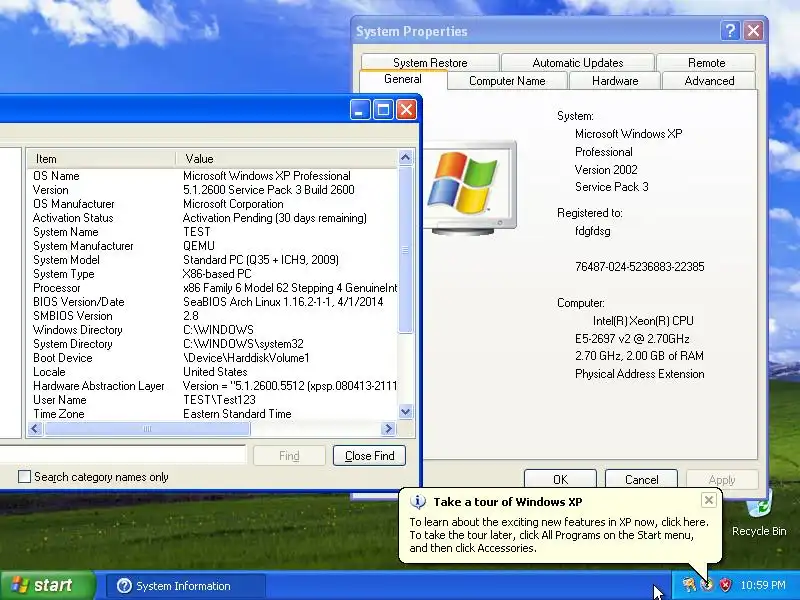Click the Windows logo monitor image

[x=468, y=188]
